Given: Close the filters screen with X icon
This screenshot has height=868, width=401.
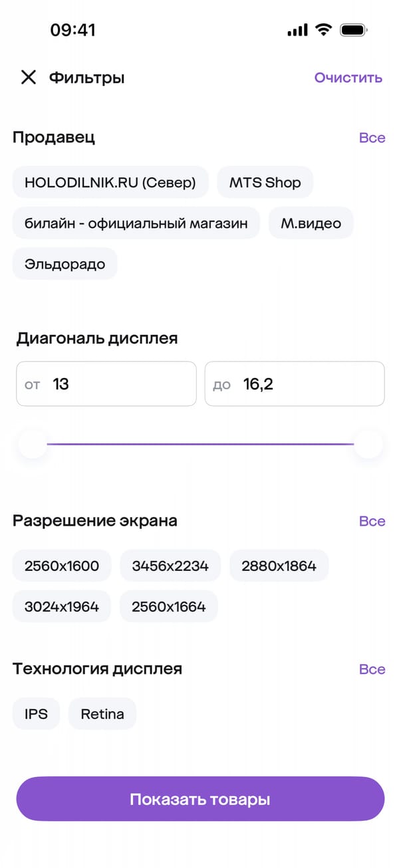Looking at the screenshot, I should (28, 78).
